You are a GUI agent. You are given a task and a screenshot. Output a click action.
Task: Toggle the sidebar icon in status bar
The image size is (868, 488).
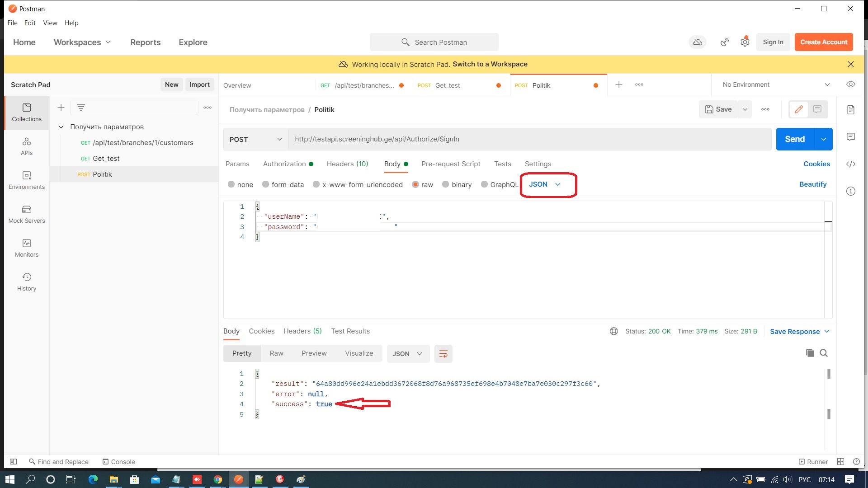click(13, 462)
